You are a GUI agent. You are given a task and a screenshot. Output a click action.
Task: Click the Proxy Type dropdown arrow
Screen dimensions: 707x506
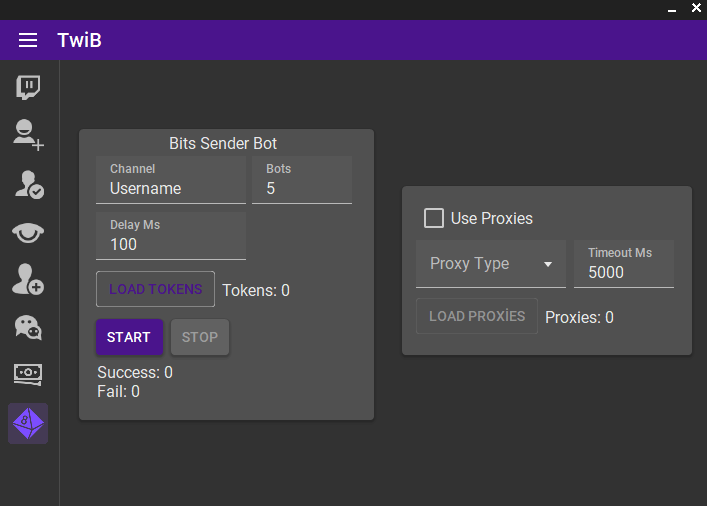click(x=548, y=264)
